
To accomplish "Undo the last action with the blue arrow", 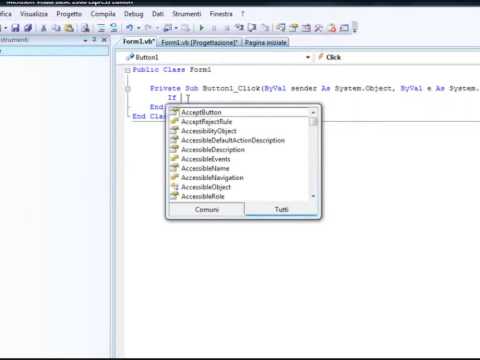I will coord(130,28).
